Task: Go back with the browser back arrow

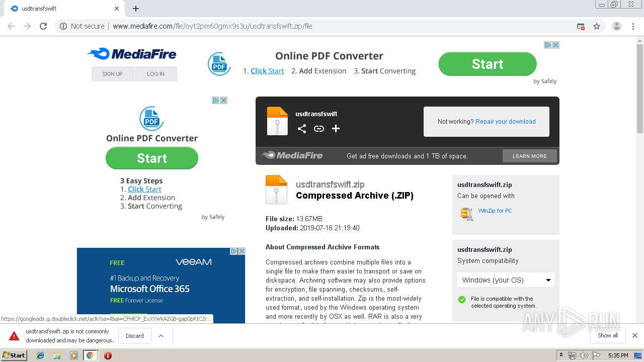Action: pos(11,26)
